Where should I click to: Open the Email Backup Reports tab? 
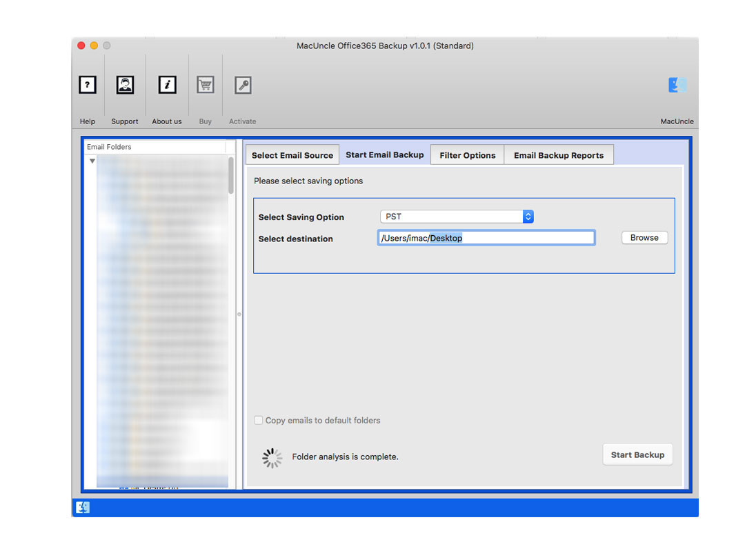[x=559, y=154]
